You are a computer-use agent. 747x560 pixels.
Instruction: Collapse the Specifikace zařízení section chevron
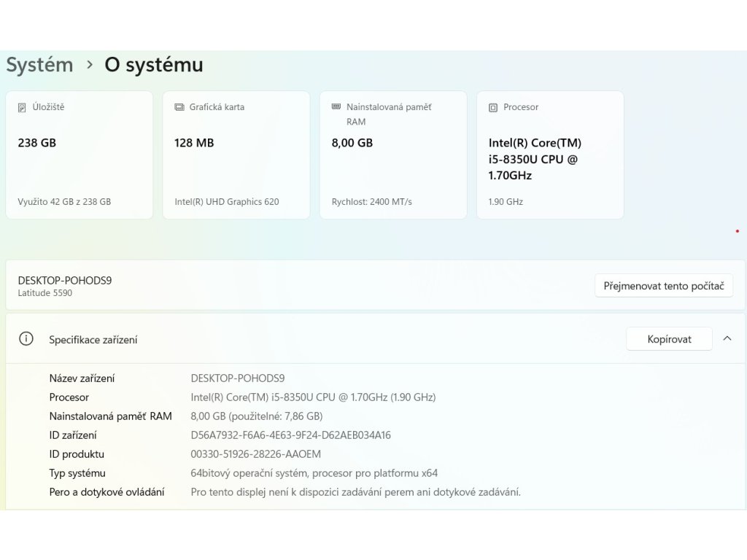727,338
